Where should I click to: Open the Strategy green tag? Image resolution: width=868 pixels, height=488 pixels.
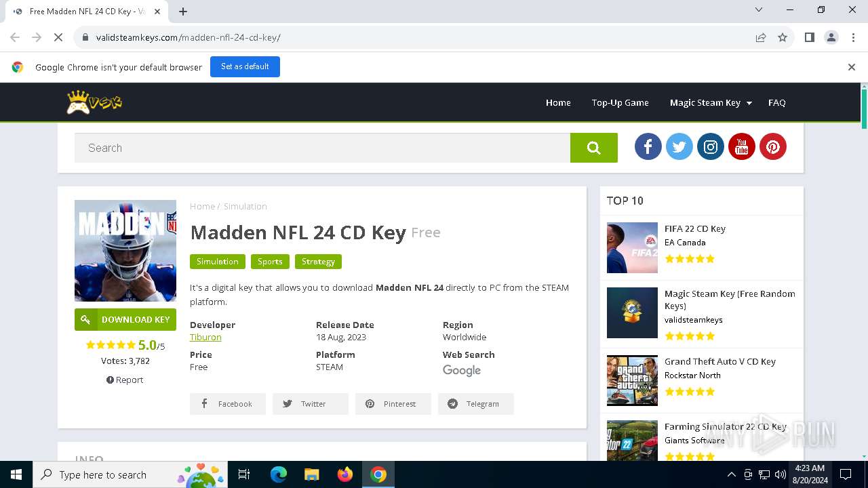pyautogui.click(x=318, y=262)
